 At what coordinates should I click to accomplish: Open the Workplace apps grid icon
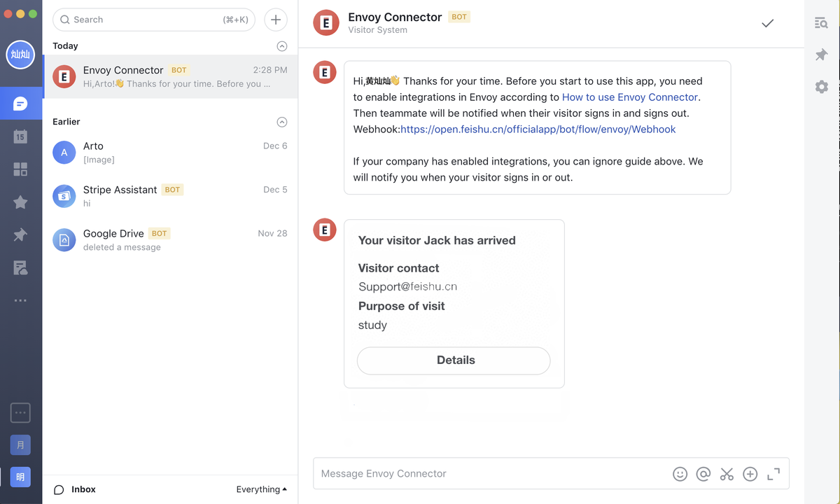(20, 169)
